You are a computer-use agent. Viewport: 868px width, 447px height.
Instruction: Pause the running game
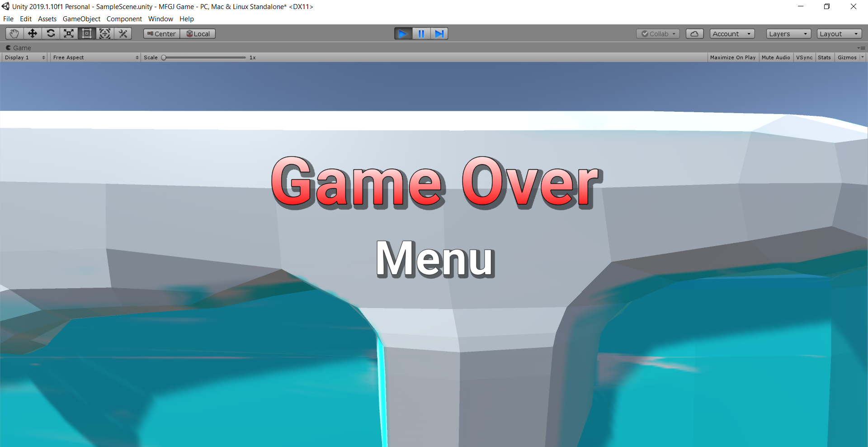421,33
